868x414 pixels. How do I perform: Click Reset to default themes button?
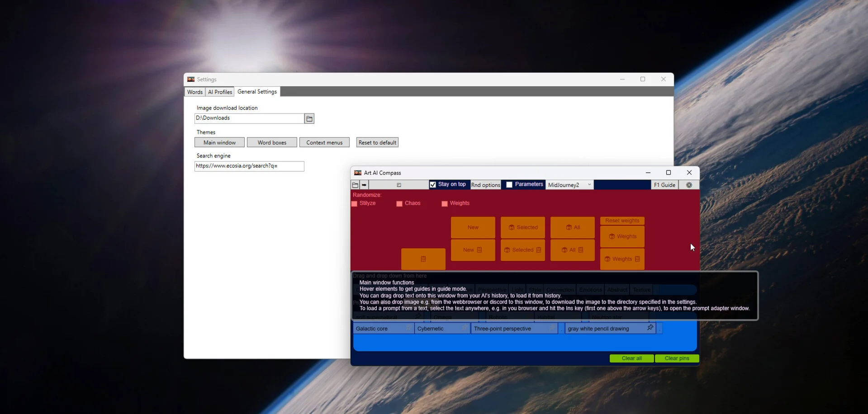(377, 142)
